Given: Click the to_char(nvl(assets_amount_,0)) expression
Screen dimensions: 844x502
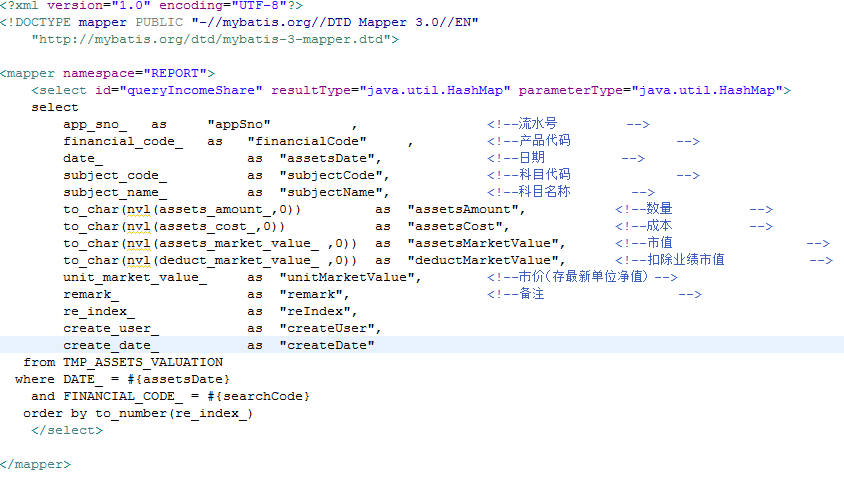Looking at the screenshot, I should pos(182,210).
